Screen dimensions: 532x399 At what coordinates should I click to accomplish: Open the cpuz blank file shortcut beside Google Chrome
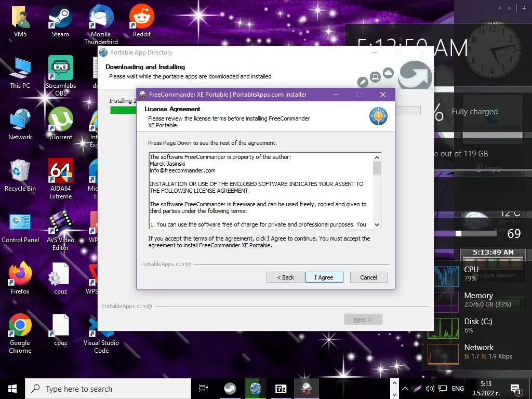click(60, 330)
